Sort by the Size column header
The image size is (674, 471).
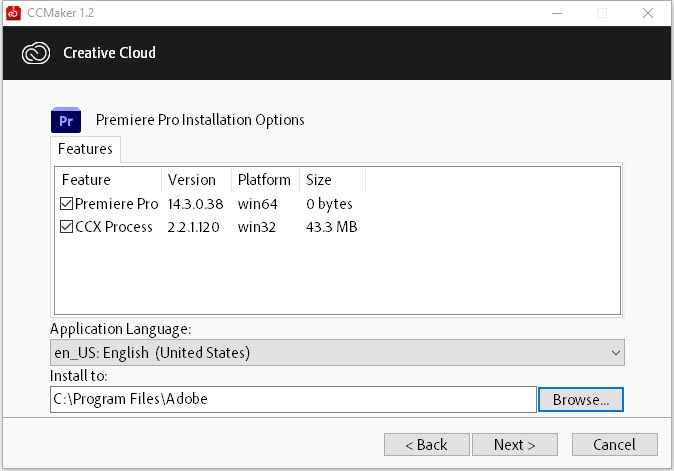[x=332, y=180]
